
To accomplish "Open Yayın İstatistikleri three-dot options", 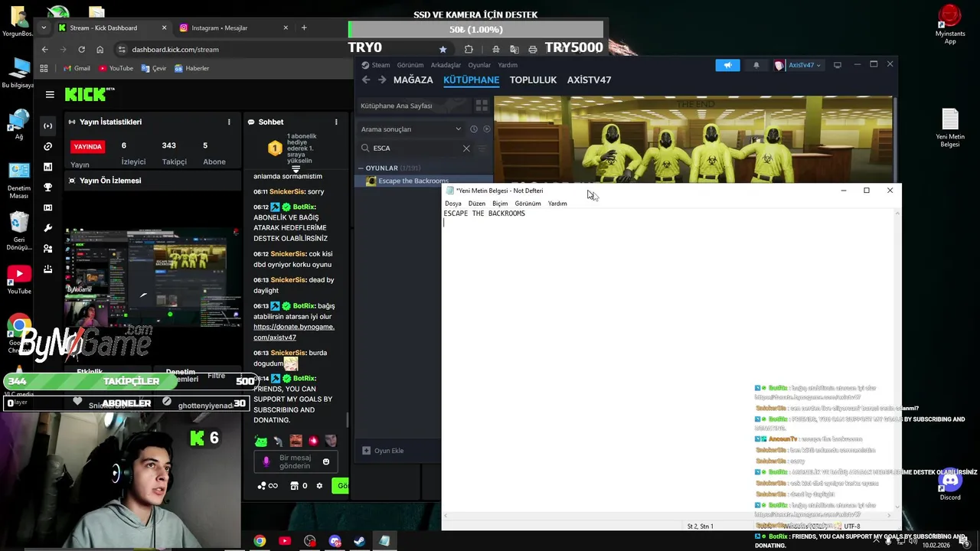I will tap(229, 122).
